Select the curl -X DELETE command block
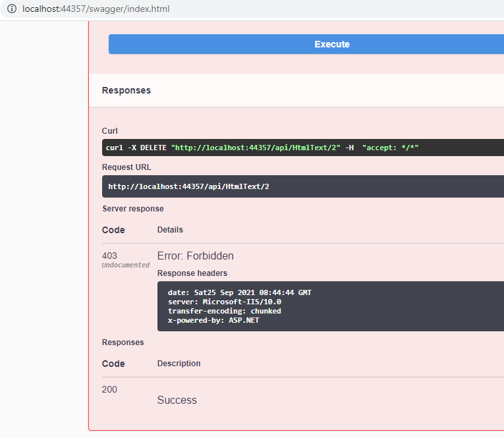Viewport: 504px width, 438px height. pyautogui.click(x=303, y=148)
